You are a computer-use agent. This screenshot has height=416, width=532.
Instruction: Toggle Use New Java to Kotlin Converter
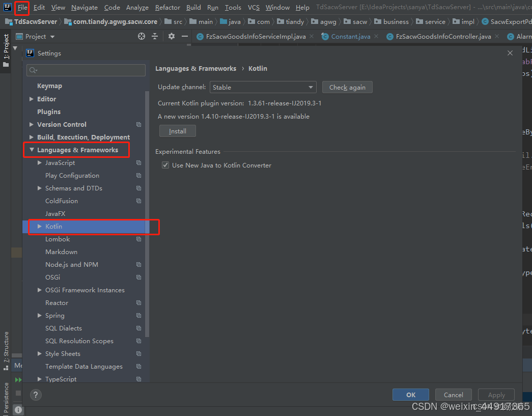pyautogui.click(x=165, y=165)
